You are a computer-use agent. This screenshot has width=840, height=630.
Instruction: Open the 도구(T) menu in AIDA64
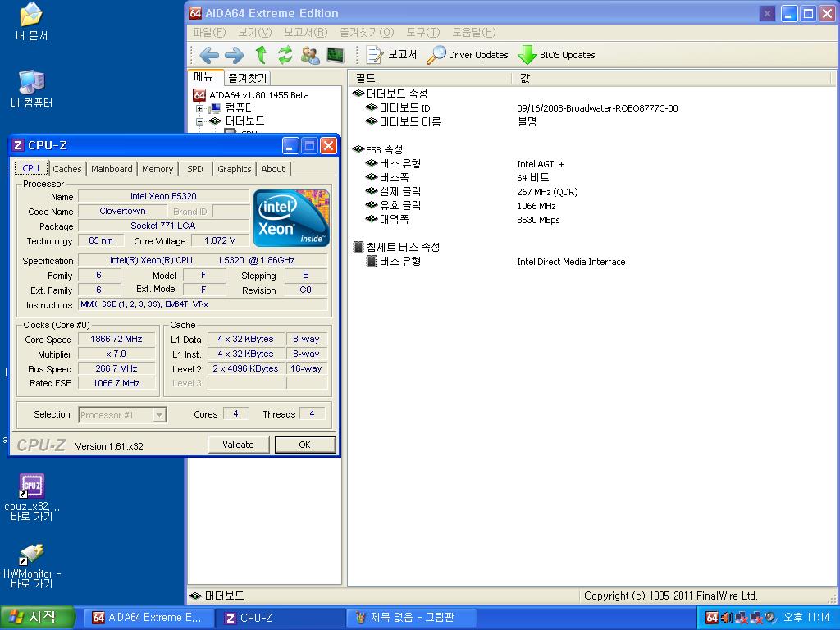(422, 33)
